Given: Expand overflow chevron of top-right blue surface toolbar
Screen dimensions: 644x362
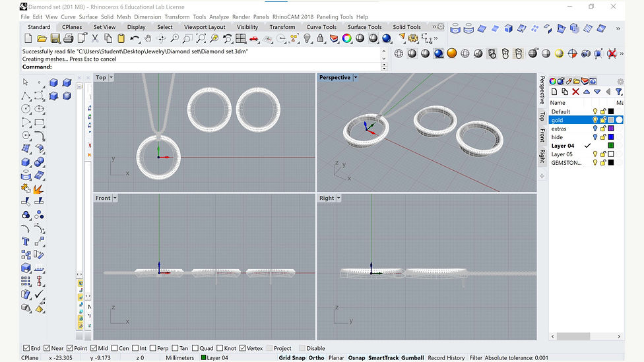Looking at the screenshot, I should pos(618,28).
